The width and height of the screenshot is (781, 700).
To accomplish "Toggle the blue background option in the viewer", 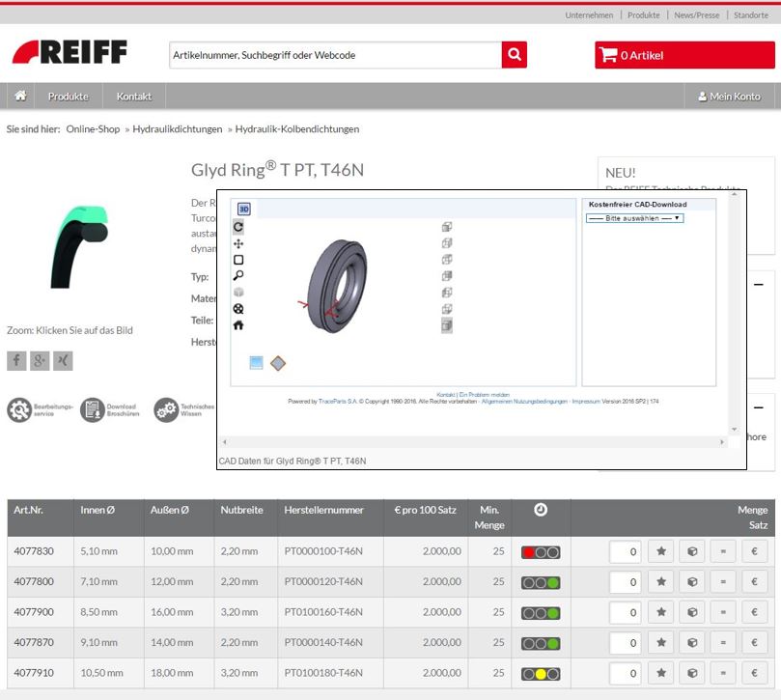I will 256,363.
